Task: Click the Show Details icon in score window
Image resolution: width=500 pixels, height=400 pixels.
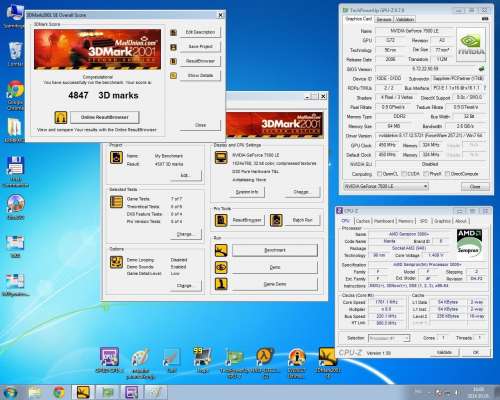Action: point(173,76)
